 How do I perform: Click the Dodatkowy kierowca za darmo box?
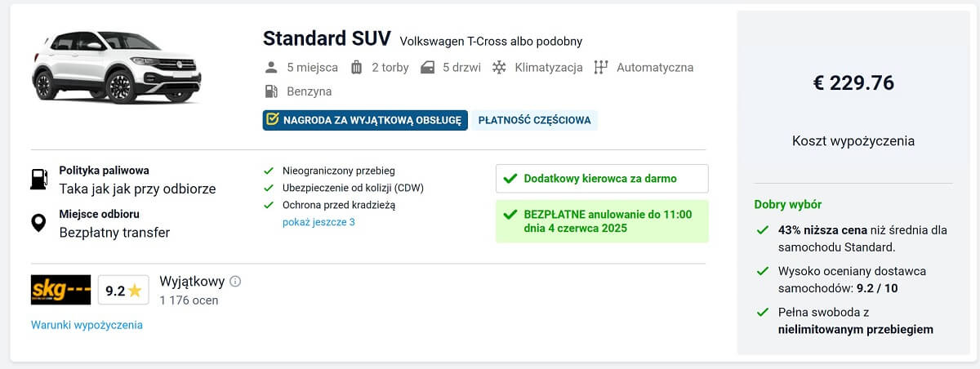coord(602,179)
